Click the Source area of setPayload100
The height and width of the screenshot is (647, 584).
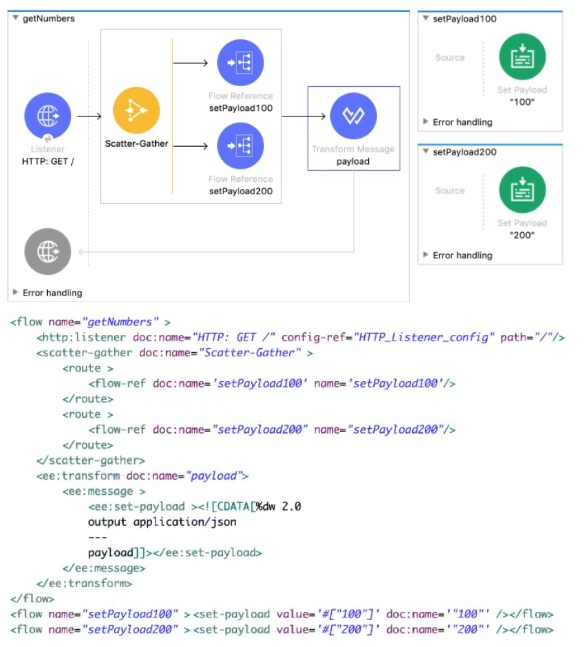[x=450, y=57]
